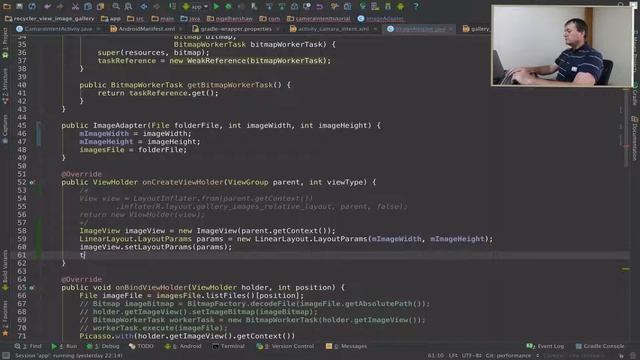Open the Captures side panel
The image size is (640, 360).
5,128
